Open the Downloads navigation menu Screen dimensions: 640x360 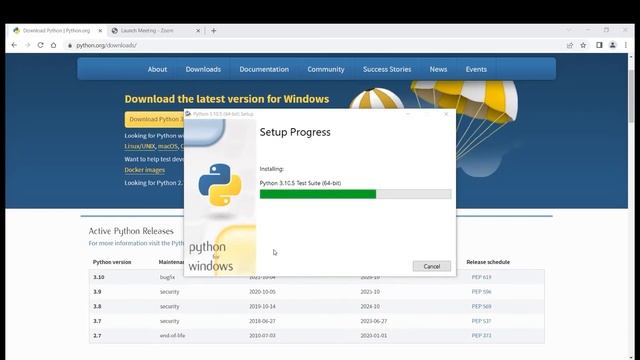203,69
